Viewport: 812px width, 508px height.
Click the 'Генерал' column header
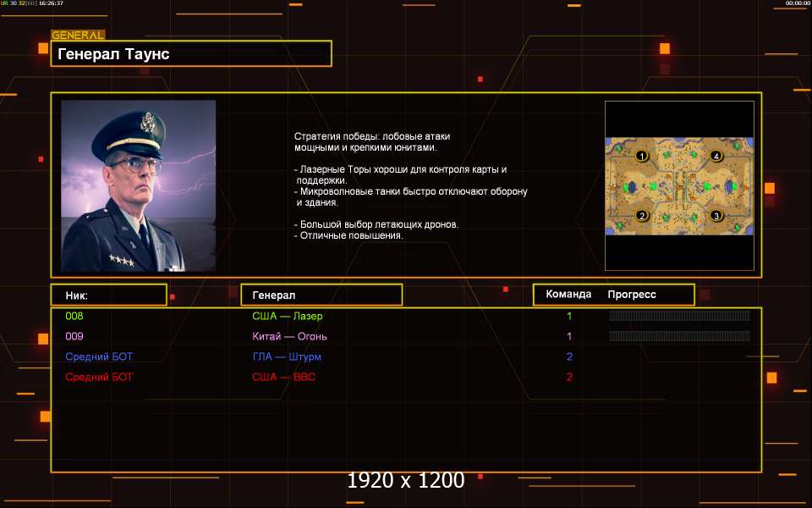(321, 295)
